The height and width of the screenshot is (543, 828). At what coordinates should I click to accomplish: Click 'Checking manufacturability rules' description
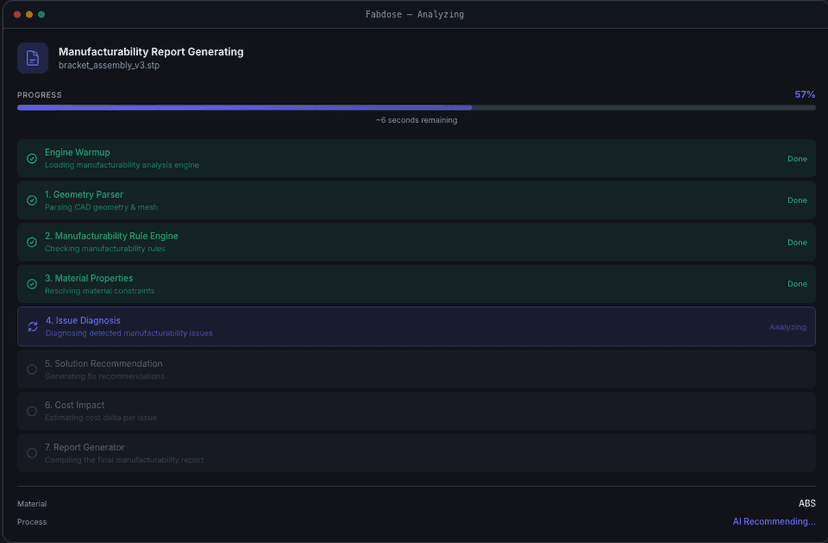click(x=105, y=249)
